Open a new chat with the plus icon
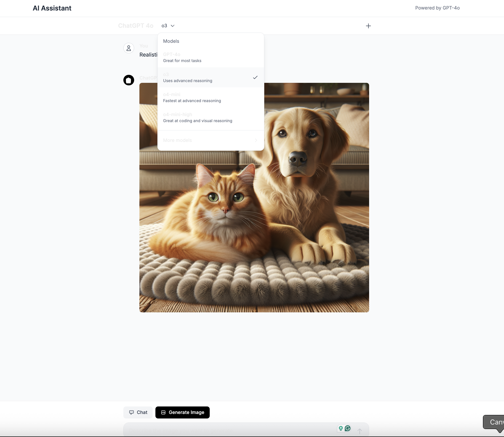This screenshot has width=504, height=437. coord(368,26)
